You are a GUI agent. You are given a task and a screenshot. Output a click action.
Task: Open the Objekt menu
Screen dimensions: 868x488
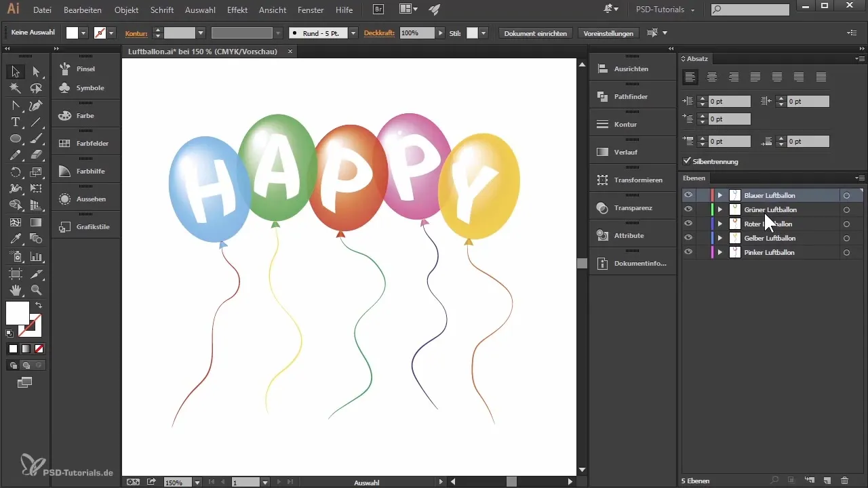click(125, 10)
